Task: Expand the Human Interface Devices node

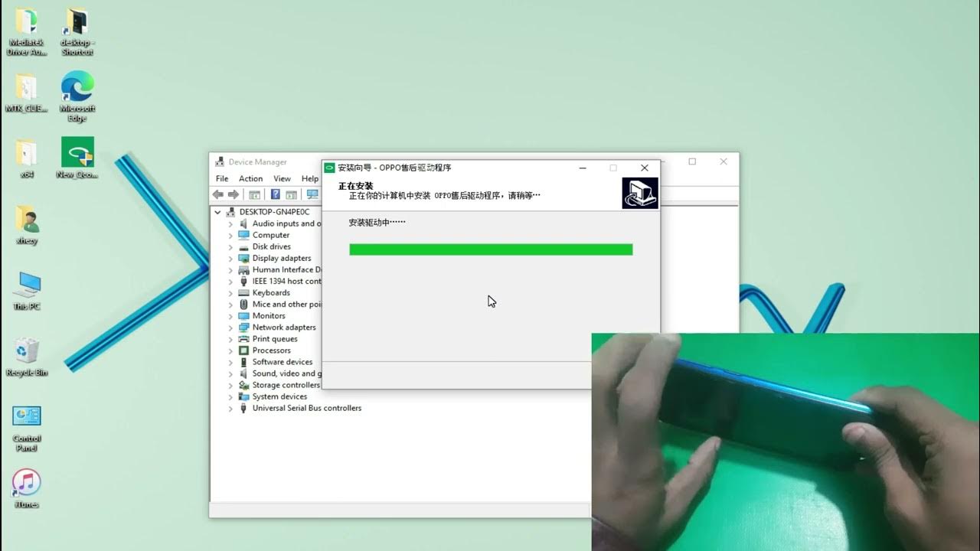Action: 230,269
